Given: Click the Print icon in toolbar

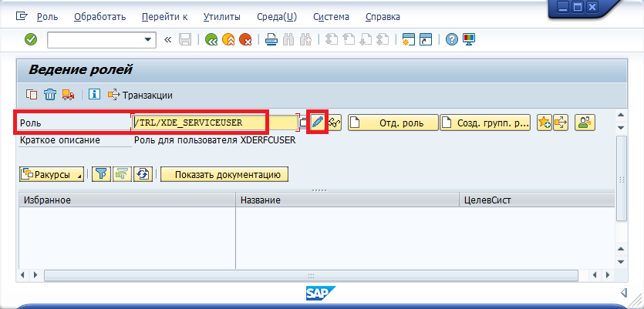Looking at the screenshot, I should pyautogui.click(x=271, y=39).
